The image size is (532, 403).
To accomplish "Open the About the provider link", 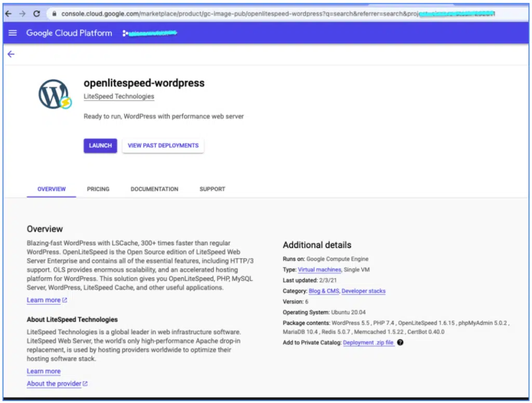I will pos(54,384).
